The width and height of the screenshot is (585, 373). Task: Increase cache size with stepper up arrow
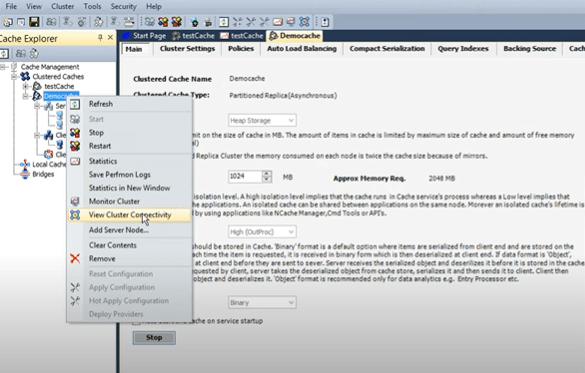point(266,173)
